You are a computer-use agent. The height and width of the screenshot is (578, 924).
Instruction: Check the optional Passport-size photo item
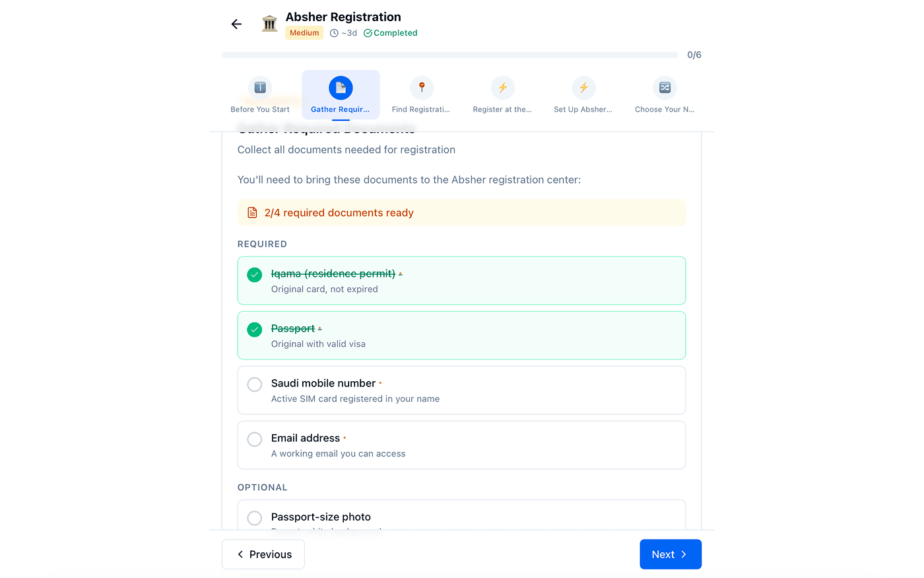254,518
